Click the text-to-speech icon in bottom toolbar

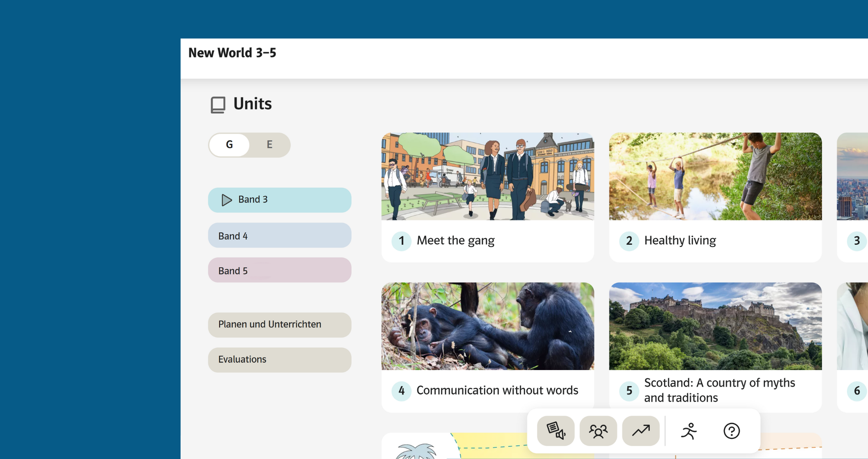pos(556,431)
